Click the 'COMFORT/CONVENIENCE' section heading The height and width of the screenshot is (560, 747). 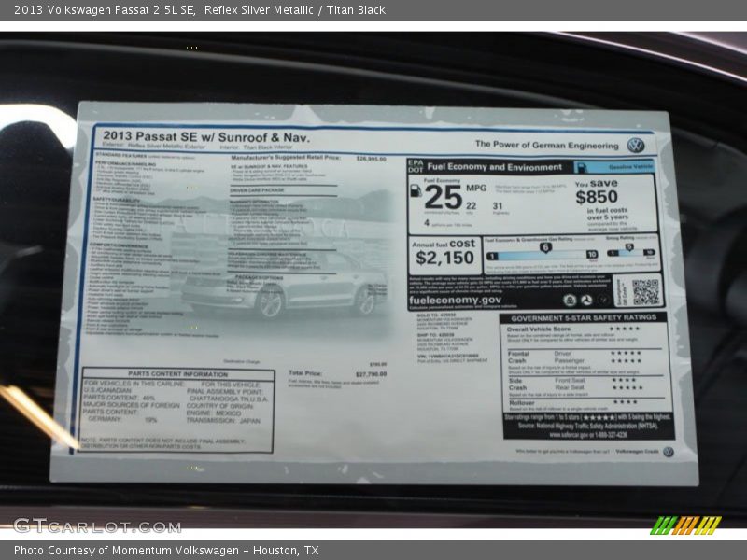pos(119,245)
